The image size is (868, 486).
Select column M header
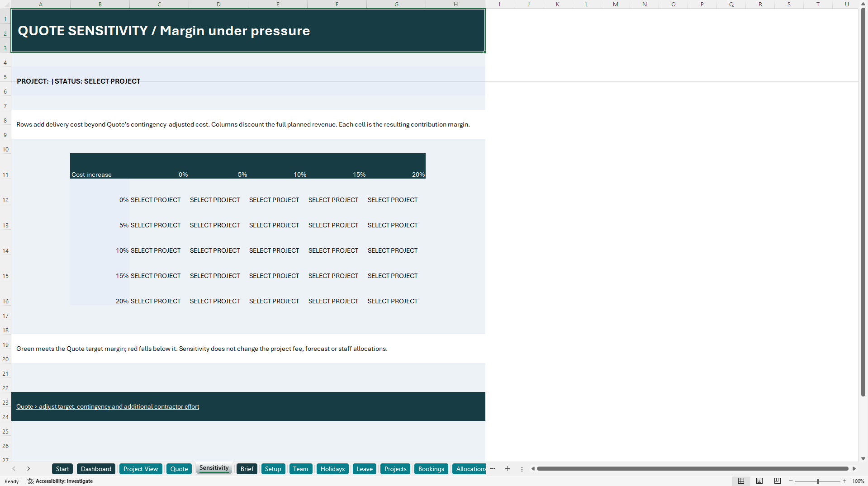[x=615, y=4]
